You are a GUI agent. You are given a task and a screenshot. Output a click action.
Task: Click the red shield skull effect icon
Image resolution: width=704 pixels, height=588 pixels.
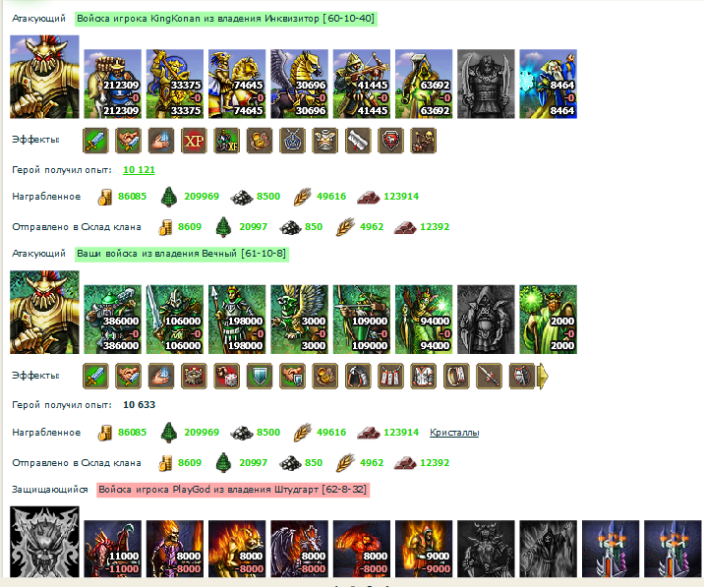click(x=390, y=141)
